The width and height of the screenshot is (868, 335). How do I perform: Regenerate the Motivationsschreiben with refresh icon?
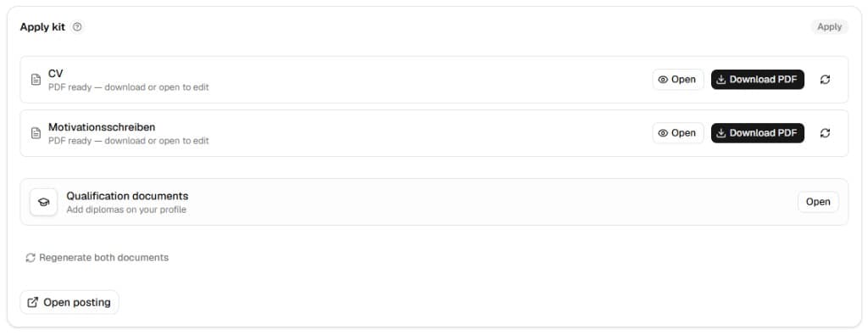825,133
